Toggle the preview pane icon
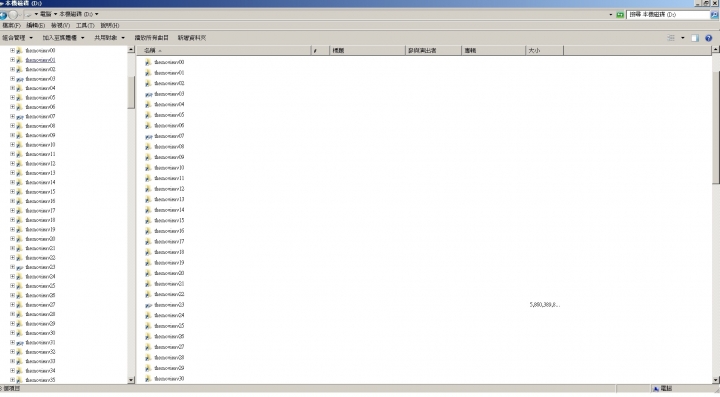Screen dimensions: 720x397 [x=695, y=38]
